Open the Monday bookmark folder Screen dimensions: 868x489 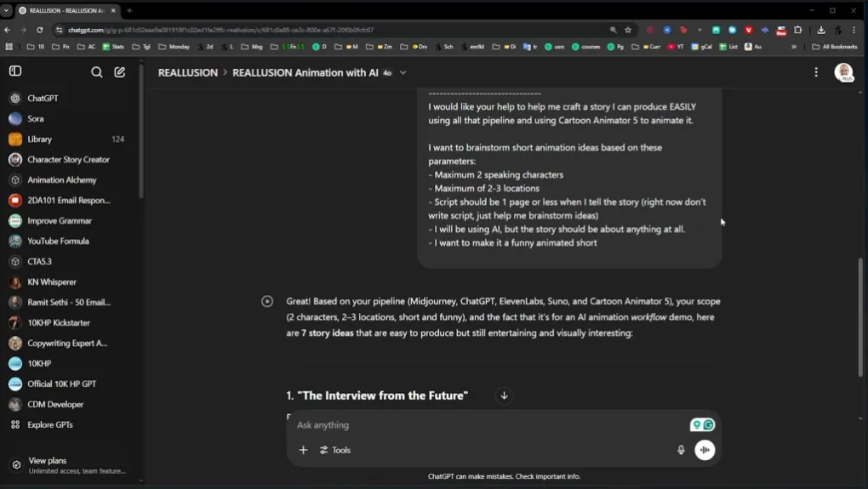point(174,47)
